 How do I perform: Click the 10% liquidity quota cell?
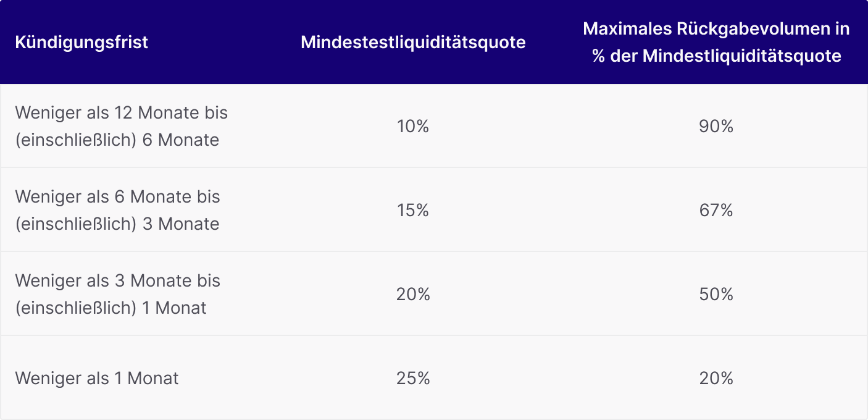pyautogui.click(x=413, y=126)
